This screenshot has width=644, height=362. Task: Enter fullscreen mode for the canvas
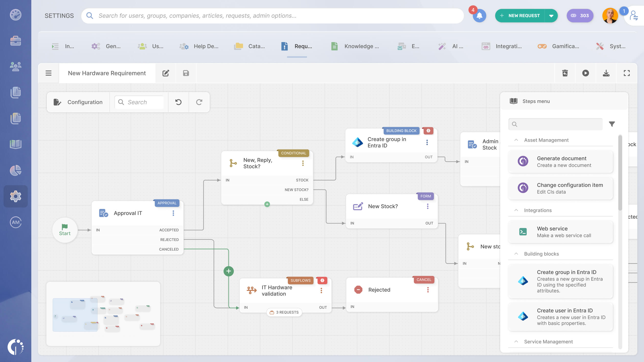pos(626,73)
